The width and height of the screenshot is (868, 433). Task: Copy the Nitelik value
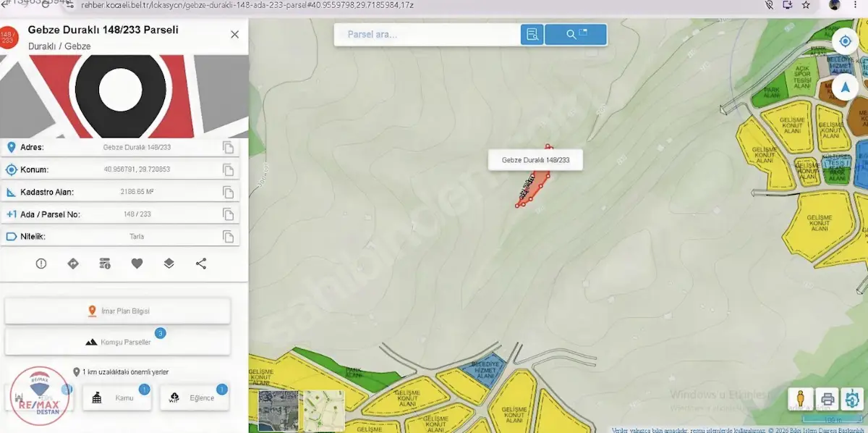[228, 237]
